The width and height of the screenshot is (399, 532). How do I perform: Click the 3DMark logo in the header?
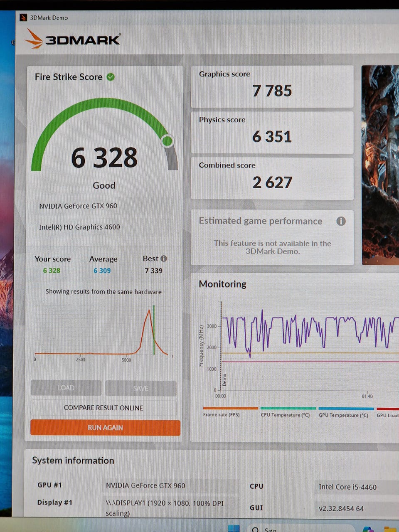73,39
